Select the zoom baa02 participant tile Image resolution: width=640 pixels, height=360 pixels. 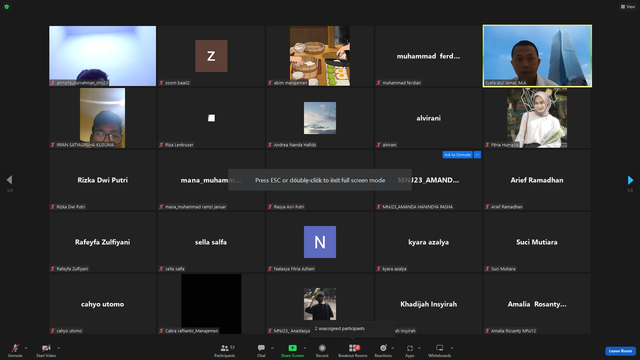coord(211,56)
